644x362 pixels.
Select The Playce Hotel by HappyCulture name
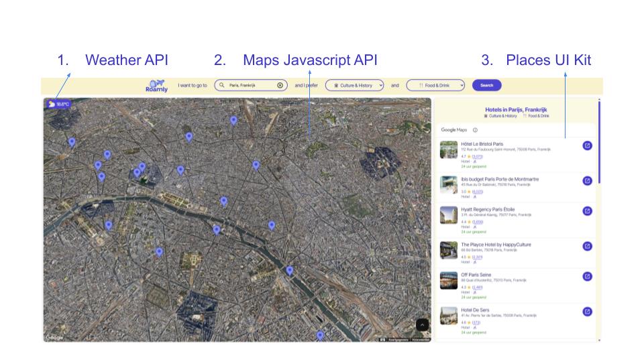(x=496, y=245)
